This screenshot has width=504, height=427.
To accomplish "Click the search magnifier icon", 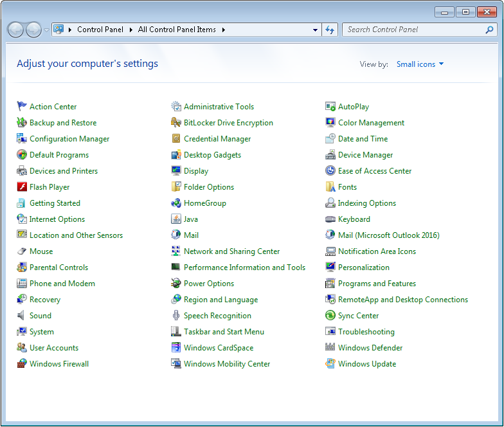I will pos(489,30).
